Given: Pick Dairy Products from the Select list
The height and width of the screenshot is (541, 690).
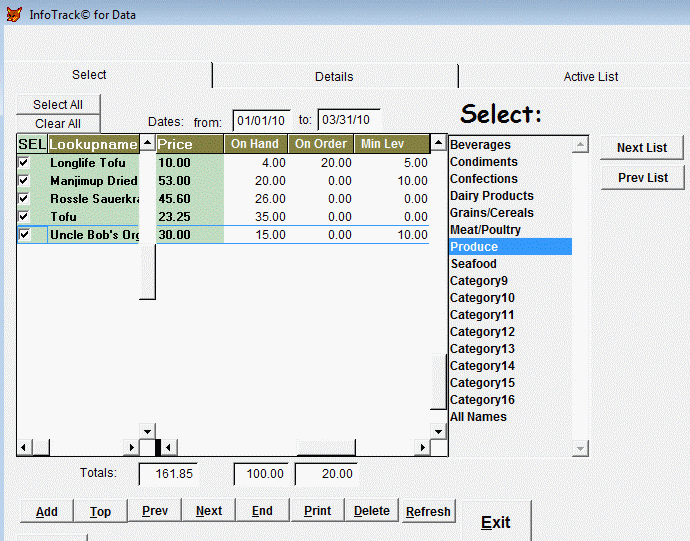Looking at the screenshot, I should tap(491, 196).
